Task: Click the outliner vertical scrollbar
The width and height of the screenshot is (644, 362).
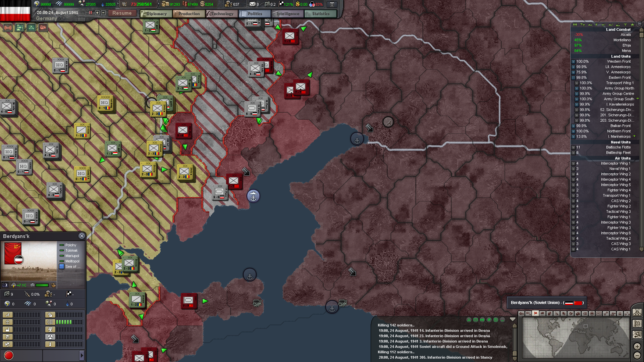Action: coord(641,139)
